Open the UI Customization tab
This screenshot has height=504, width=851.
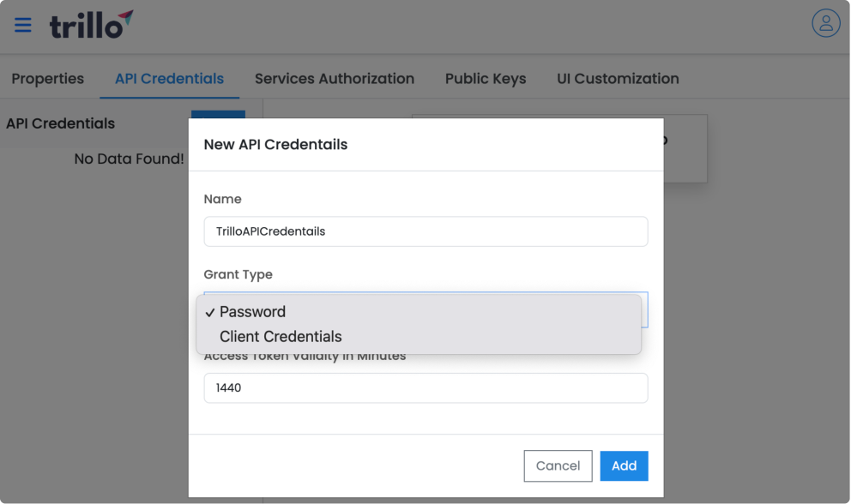(x=618, y=79)
